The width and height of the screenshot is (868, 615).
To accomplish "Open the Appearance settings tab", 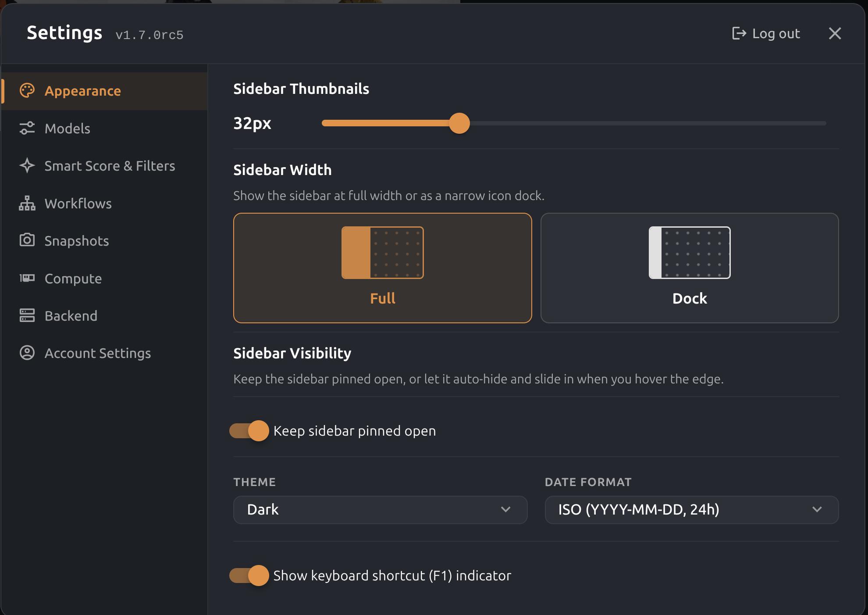I will tap(104, 91).
